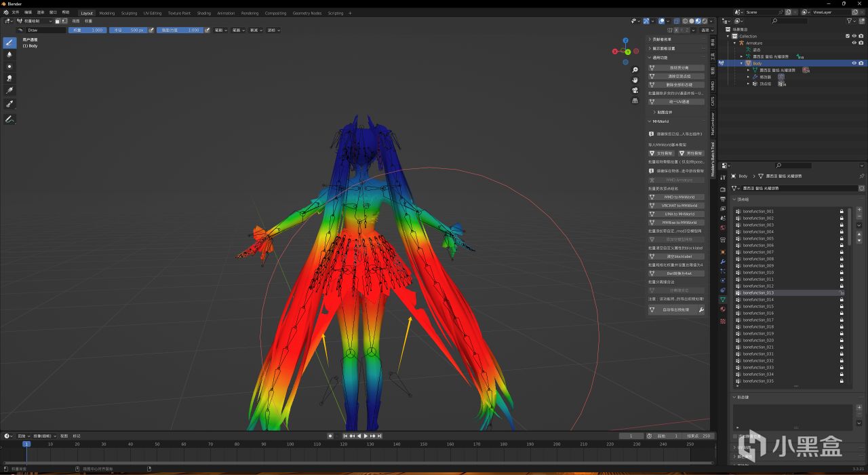Select the Smear brush tool

(9, 78)
